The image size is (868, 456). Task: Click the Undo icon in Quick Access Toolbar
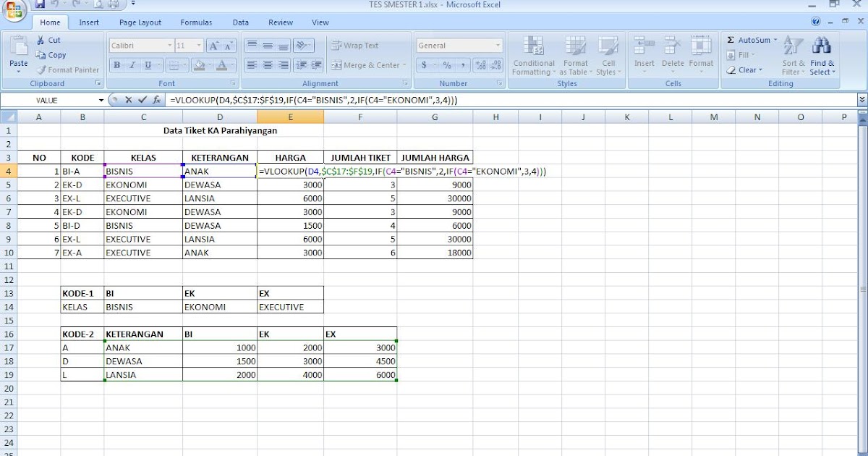(56, 4)
